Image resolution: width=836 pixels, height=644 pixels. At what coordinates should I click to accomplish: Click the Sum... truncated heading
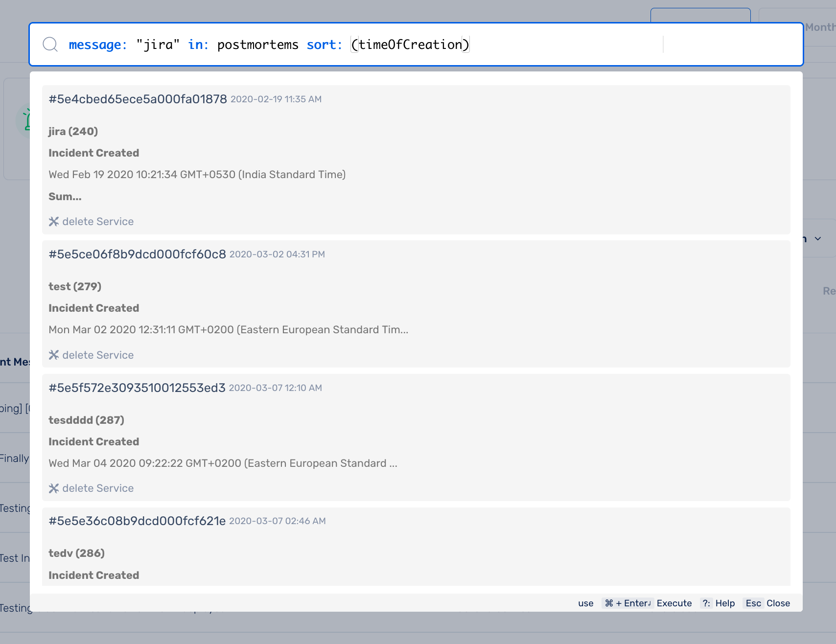[x=65, y=197]
